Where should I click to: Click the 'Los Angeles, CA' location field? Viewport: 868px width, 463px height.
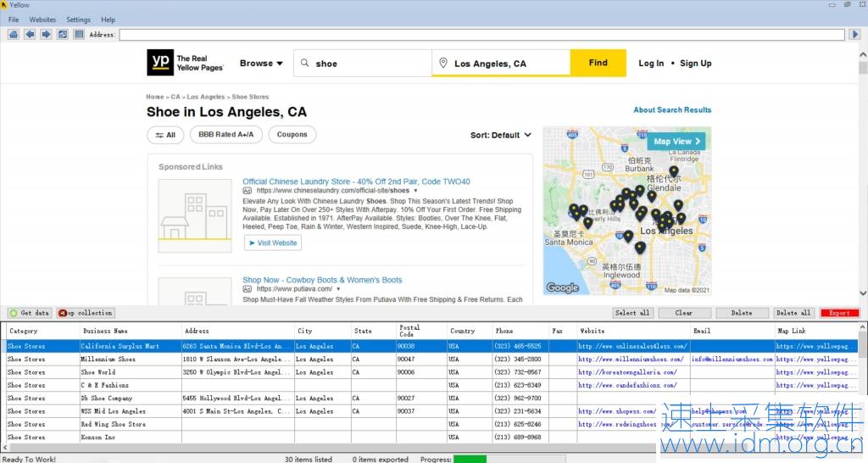tap(501, 63)
